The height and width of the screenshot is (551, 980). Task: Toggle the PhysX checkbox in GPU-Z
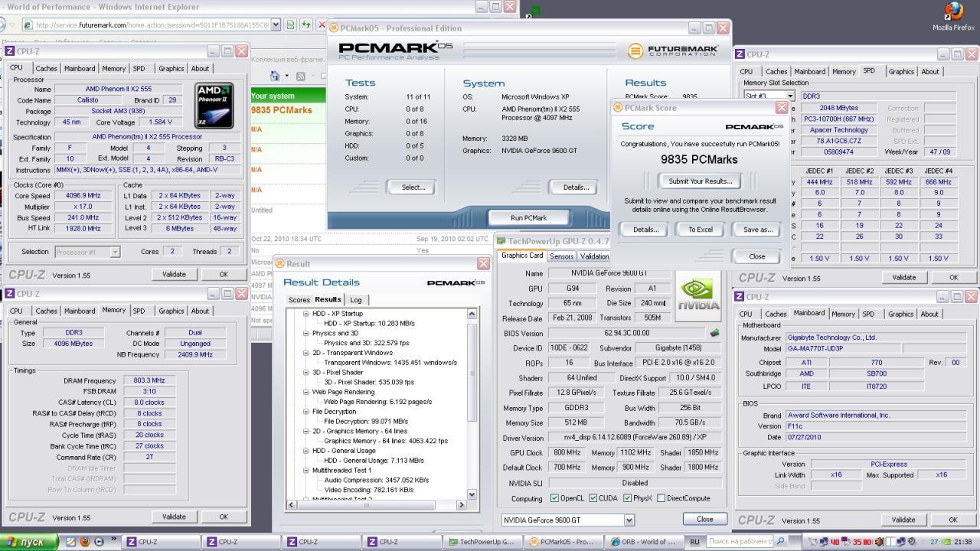tap(627, 498)
